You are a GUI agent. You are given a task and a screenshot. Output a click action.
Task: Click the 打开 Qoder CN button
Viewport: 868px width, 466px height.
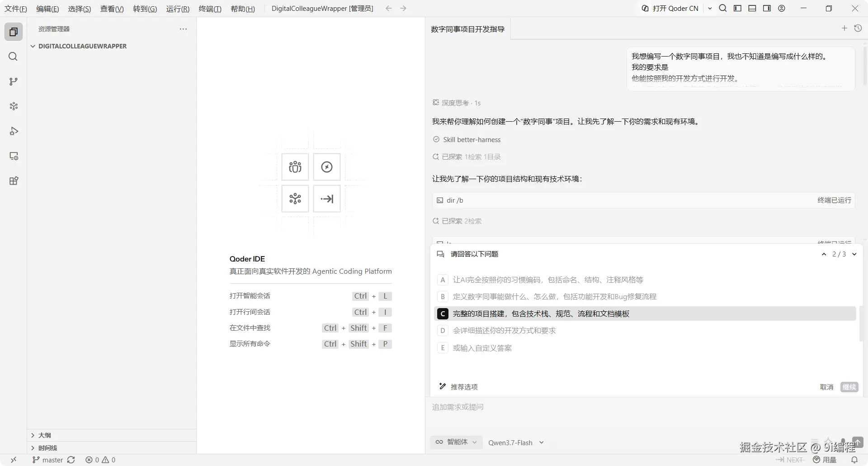(x=670, y=8)
